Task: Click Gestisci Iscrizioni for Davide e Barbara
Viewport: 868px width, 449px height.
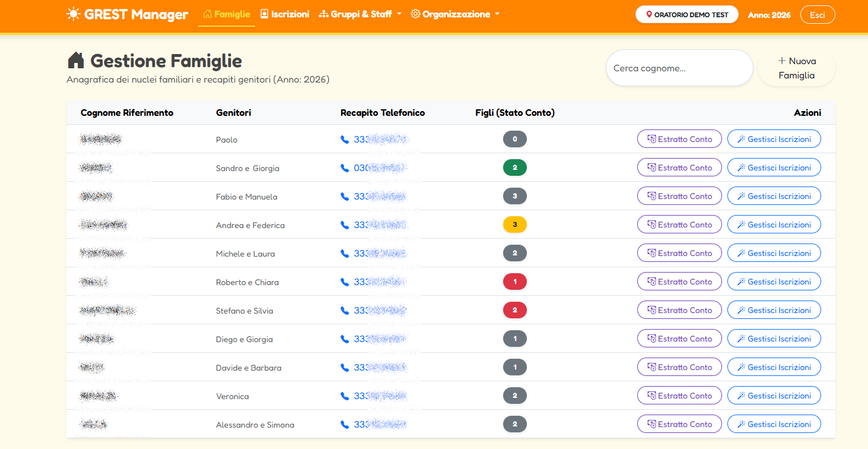Action: [x=774, y=367]
